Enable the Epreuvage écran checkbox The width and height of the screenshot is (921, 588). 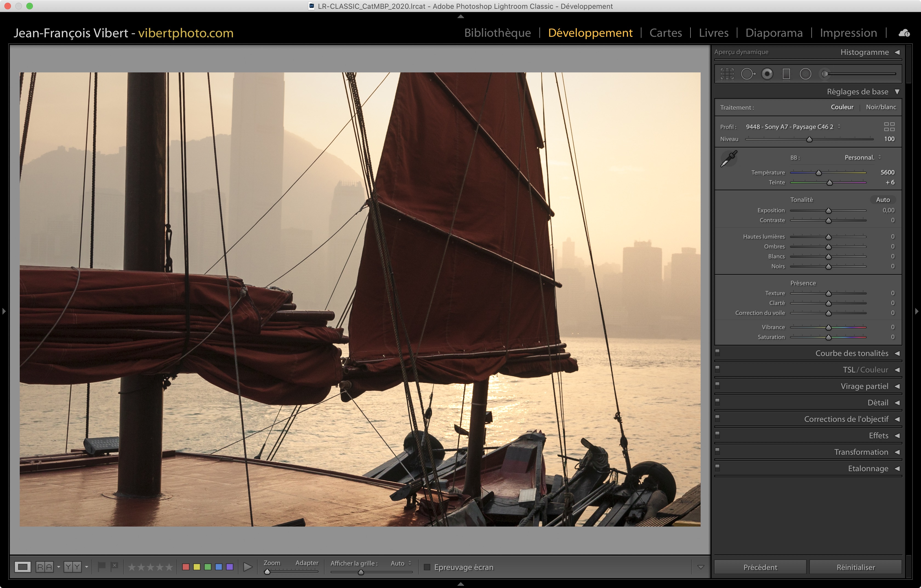[x=427, y=567]
